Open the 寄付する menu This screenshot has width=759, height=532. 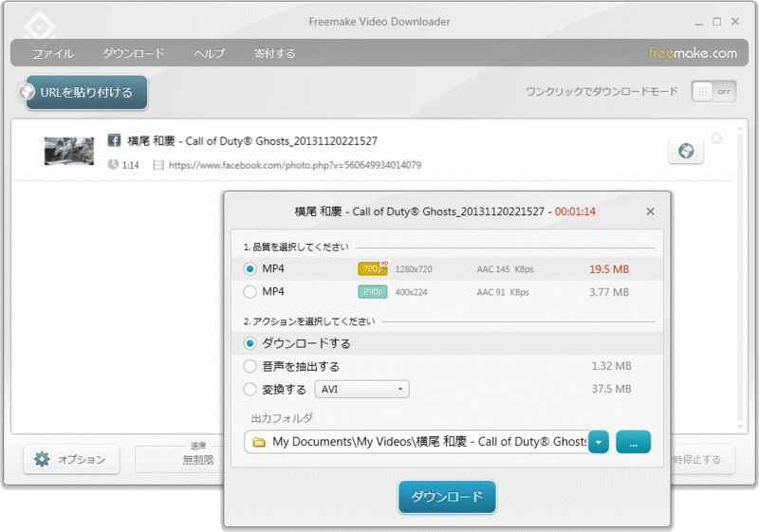pyautogui.click(x=274, y=53)
